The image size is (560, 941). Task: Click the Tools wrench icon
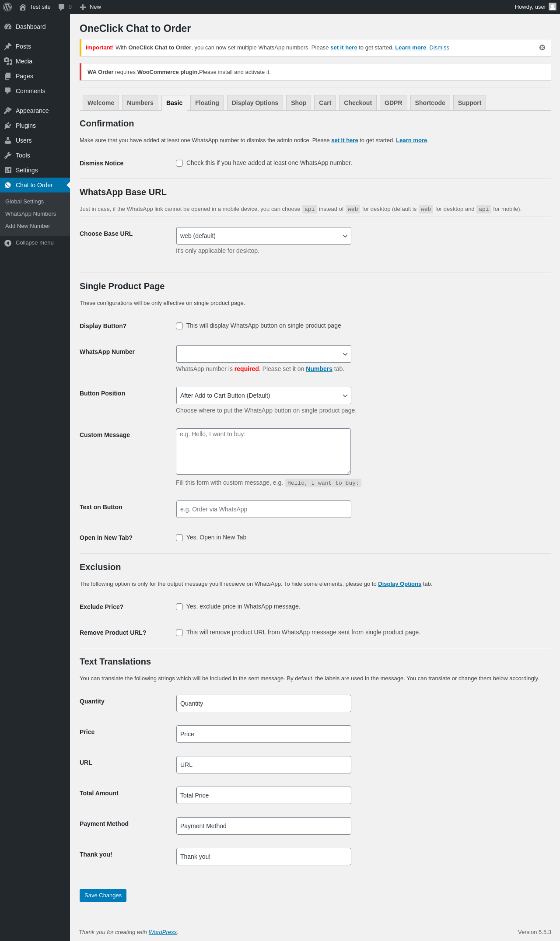(8, 155)
